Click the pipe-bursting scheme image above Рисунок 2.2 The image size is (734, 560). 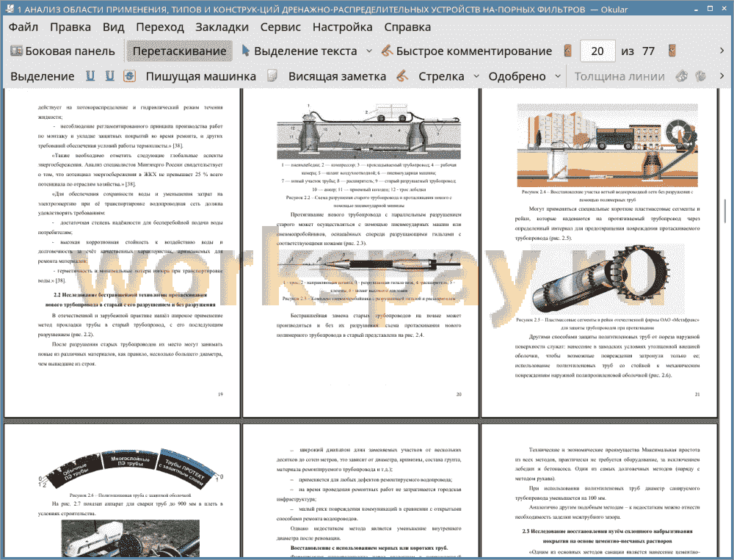pyautogui.click(x=369, y=133)
